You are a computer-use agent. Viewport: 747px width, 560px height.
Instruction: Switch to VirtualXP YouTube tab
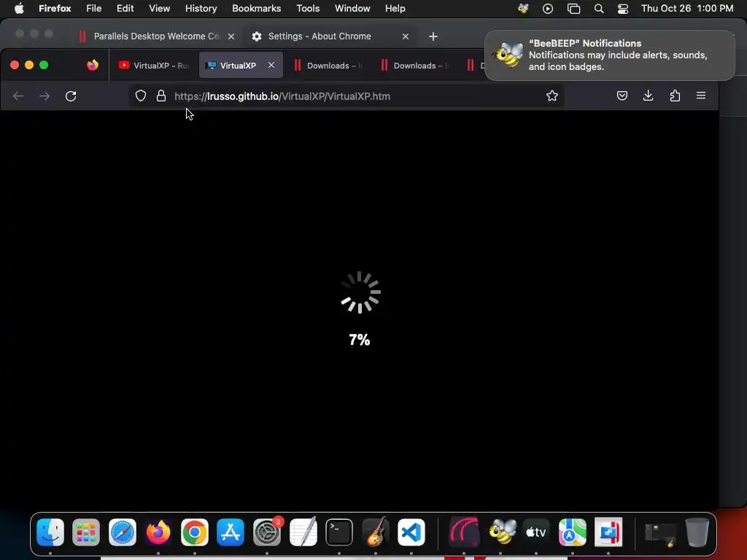pos(153,66)
